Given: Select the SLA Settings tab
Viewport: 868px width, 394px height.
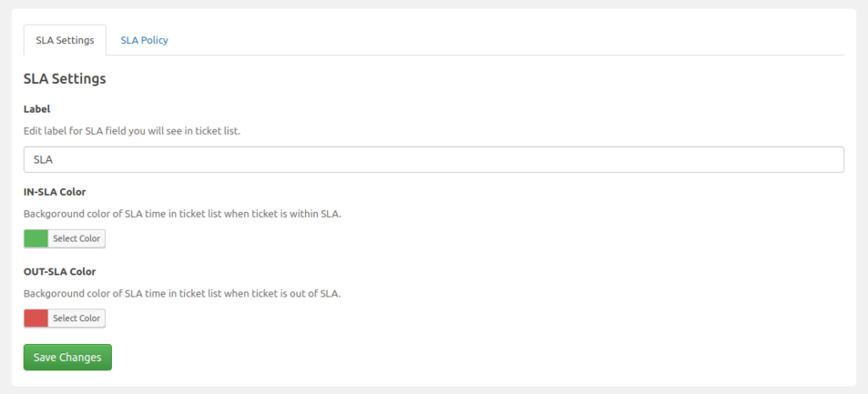Looking at the screenshot, I should coord(64,41).
